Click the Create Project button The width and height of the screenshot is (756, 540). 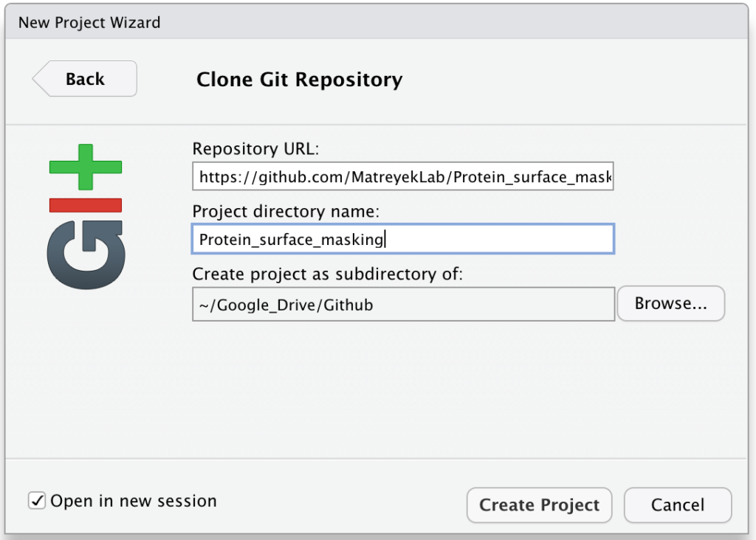pos(539,505)
